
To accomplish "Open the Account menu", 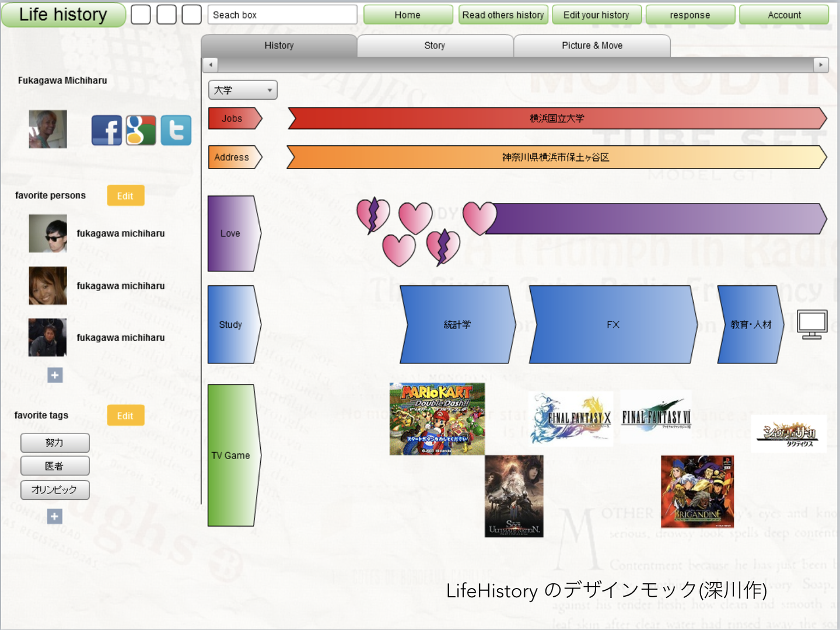I will pos(784,15).
